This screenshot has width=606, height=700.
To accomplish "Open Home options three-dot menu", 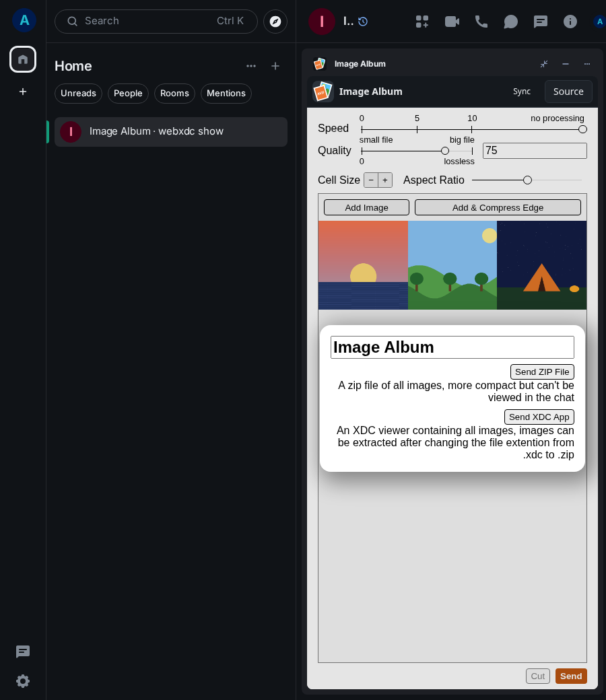I will 251,66.
